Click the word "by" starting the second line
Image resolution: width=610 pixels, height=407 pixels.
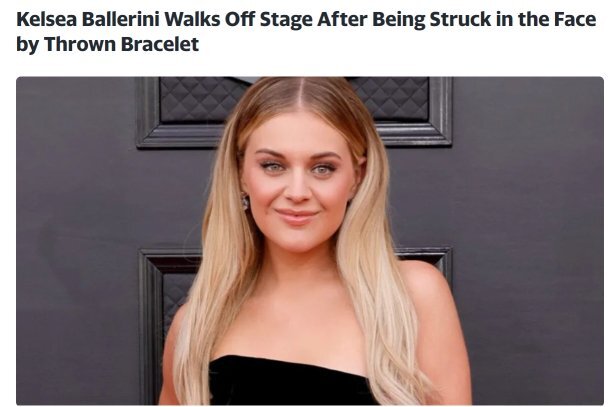[28, 45]
